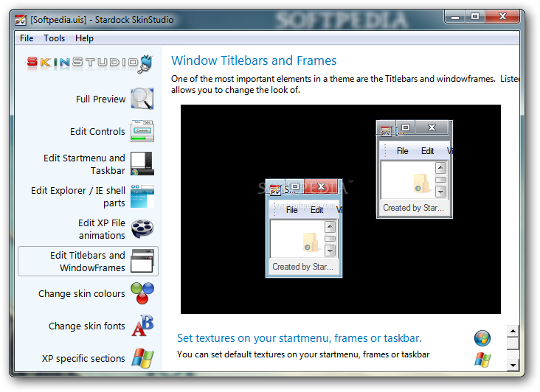Viewport: 540px width, 392px height.
Task: Click the Edit Controls icon
Action: 142,131
